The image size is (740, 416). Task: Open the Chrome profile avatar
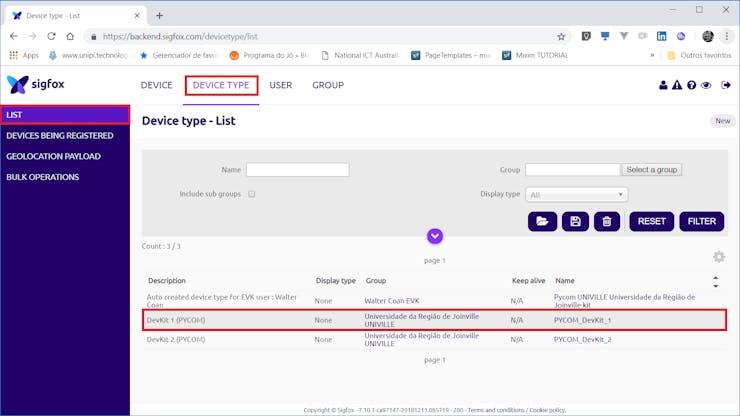(x=707, y=36)
